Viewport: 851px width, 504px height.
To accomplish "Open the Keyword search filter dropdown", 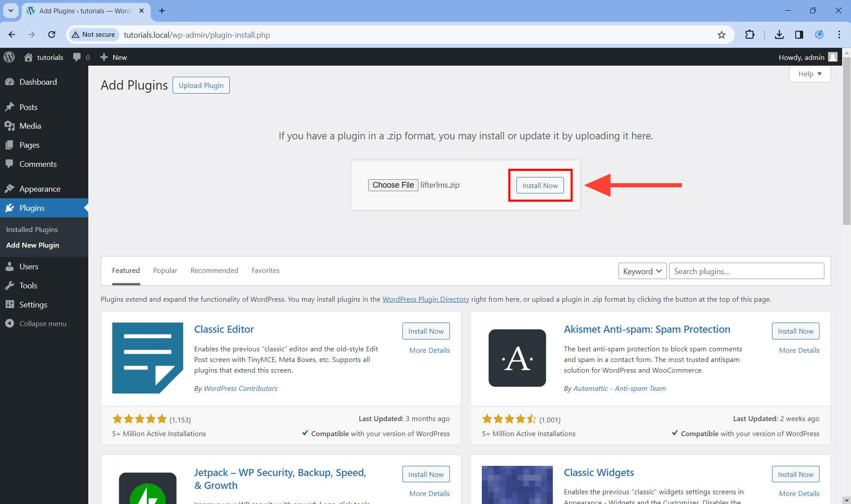I will [x=642, y=271].
